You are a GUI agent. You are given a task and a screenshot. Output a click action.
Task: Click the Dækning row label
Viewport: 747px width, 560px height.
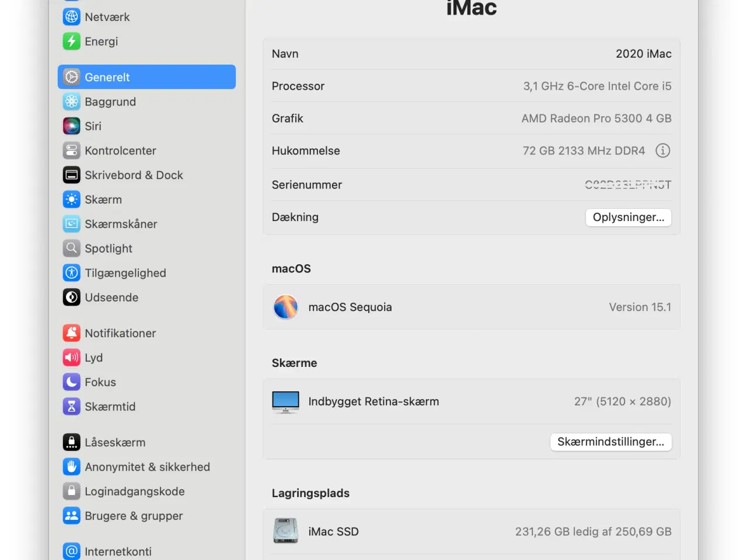pyautogui.click(x=295, y=217)
